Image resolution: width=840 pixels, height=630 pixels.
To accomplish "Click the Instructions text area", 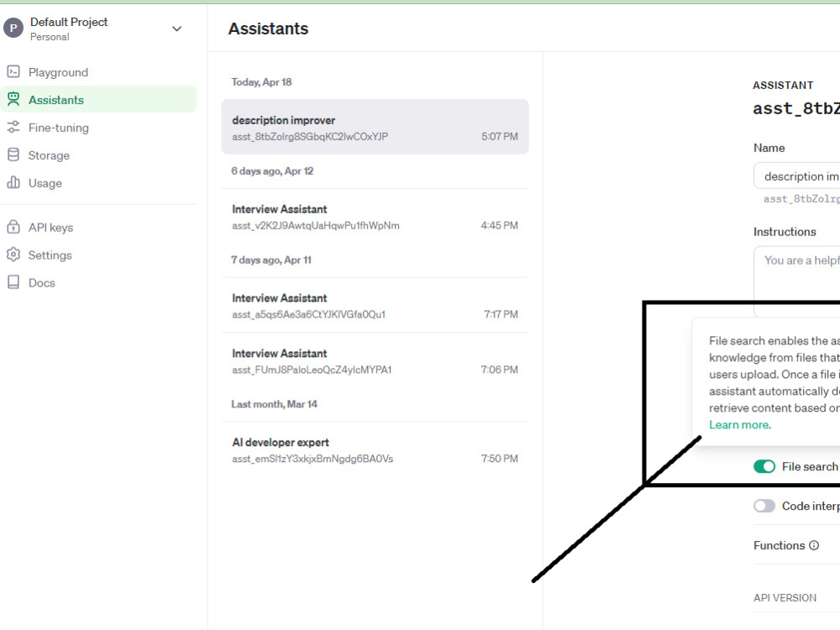I will (796, 281).
